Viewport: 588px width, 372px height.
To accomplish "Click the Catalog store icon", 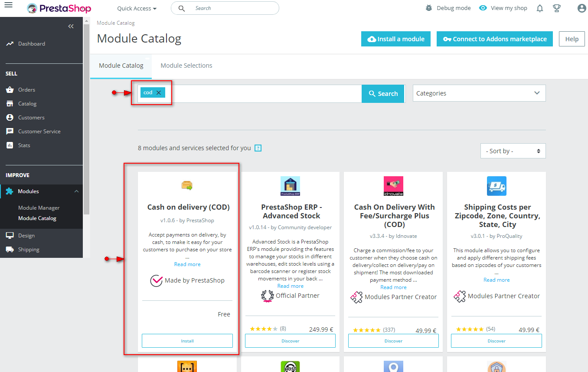I will (10, 104).
